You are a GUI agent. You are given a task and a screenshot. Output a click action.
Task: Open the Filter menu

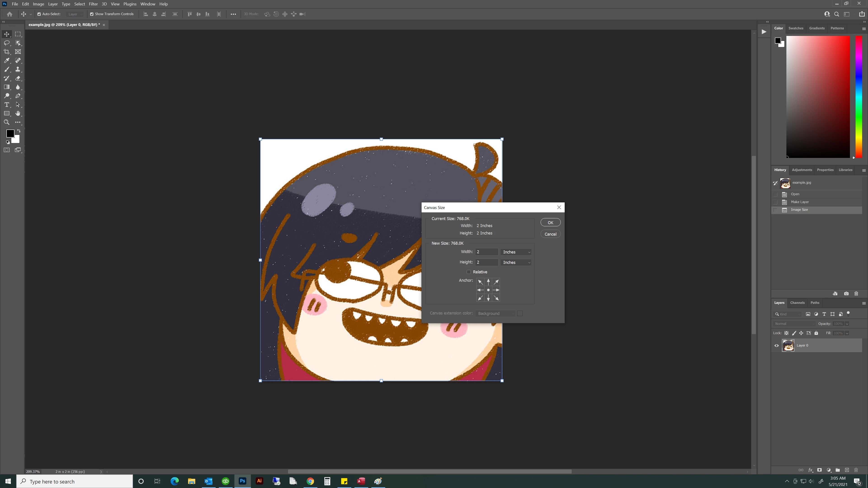point(93,4)
